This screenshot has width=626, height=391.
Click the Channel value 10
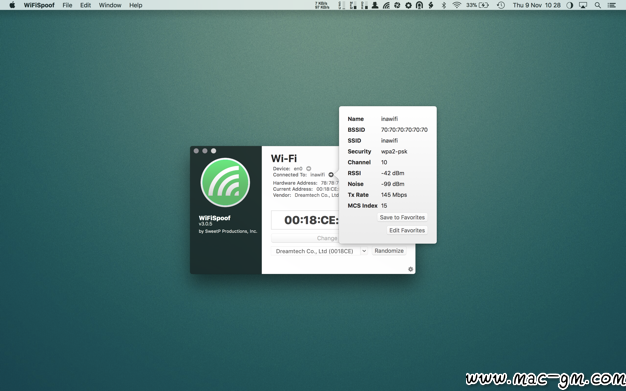click(x=384, y=162)
